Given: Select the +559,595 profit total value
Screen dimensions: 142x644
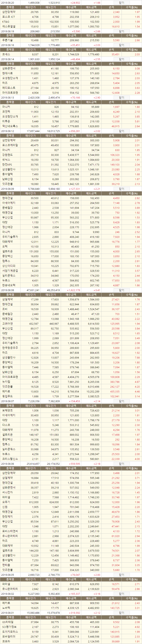Looking at the screenshot, I should (x=74, y=464).
